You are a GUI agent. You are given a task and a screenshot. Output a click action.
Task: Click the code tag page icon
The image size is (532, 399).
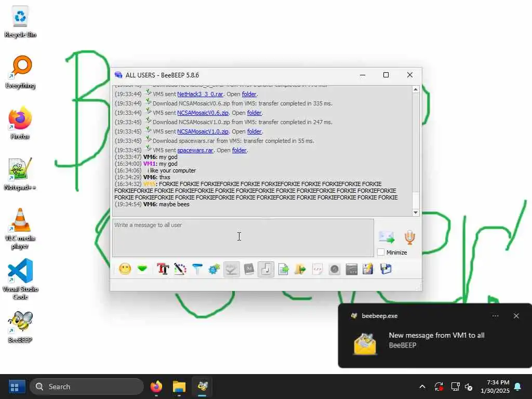(317, 269)
